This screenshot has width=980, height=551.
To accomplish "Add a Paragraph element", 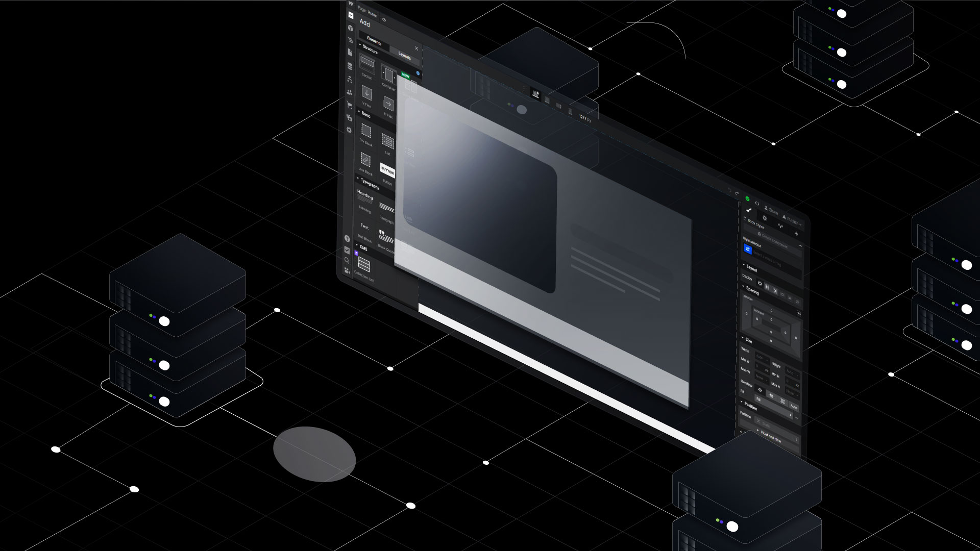I will pos(386,213).
